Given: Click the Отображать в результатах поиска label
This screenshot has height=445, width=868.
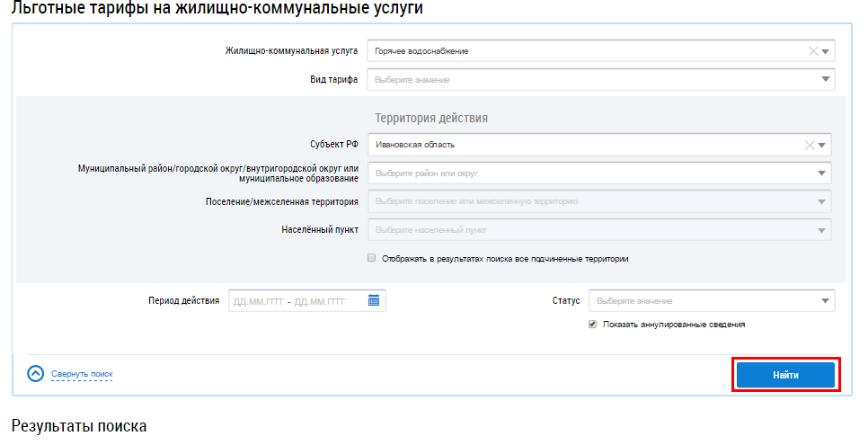Looking at the screenshot, I should 505,259.
